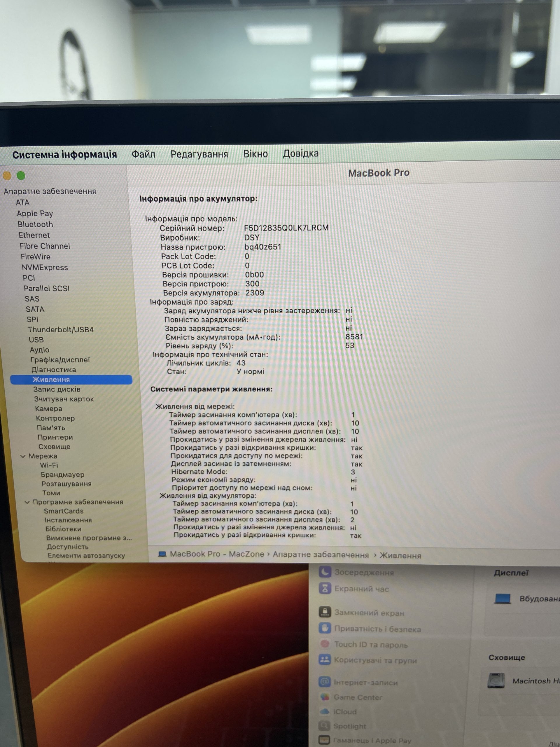Select NVMExpress in the sidebar
The height and width of the screenshot is (747, 560).
click(45, 268)
